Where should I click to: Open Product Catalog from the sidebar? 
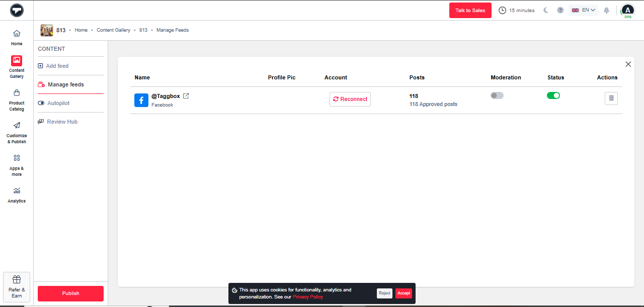point(17,99)
